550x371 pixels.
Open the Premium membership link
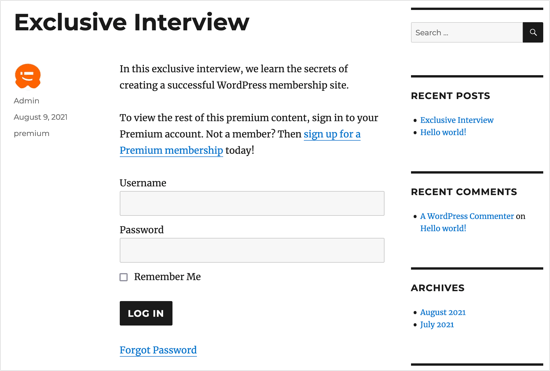click(x=171, y=150)
